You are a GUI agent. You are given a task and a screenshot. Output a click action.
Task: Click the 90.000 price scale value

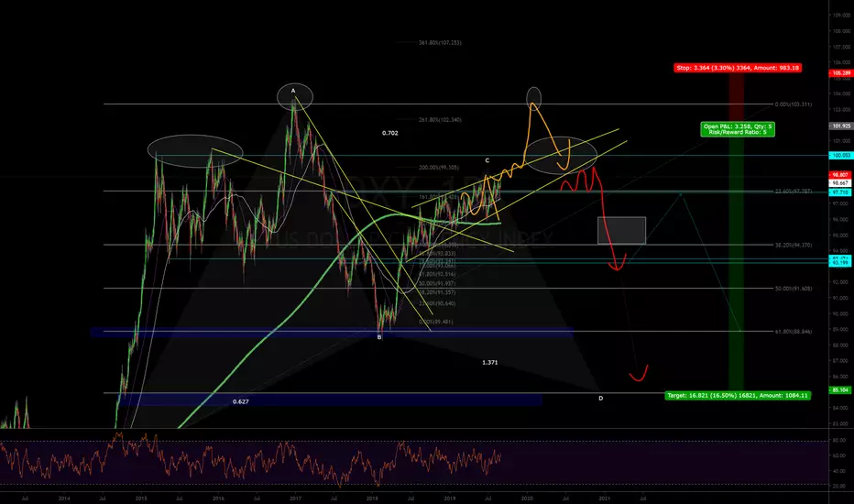pyautogui.click(x=840, y=313)
